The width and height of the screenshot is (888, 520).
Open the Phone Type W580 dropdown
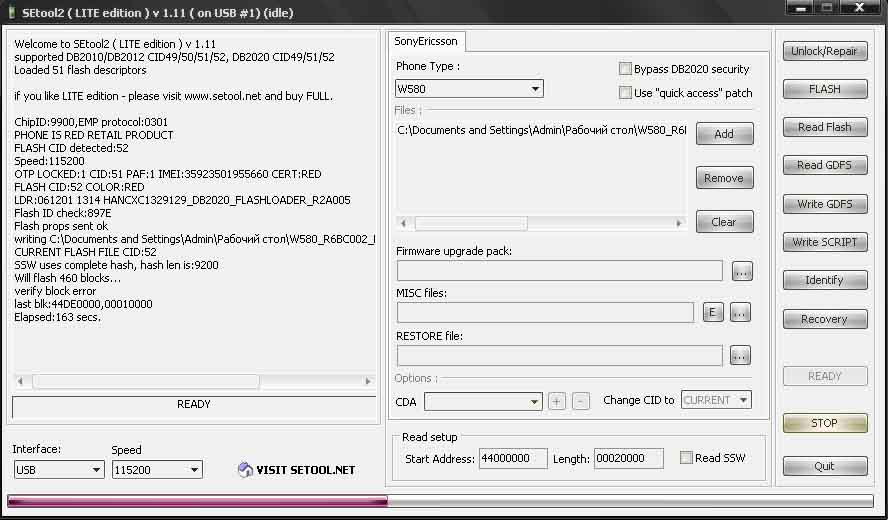tap(469, 89)
